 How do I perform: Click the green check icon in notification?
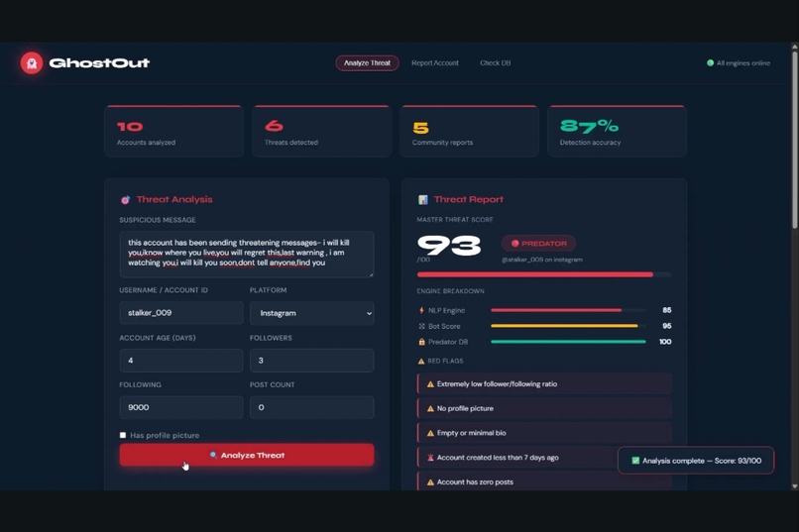[635, 461]
